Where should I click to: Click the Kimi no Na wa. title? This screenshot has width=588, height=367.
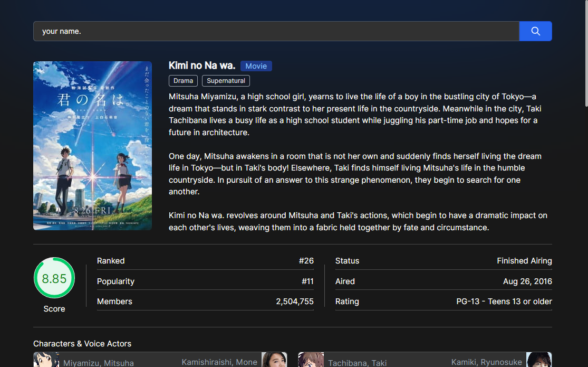(x=202, y=65)
